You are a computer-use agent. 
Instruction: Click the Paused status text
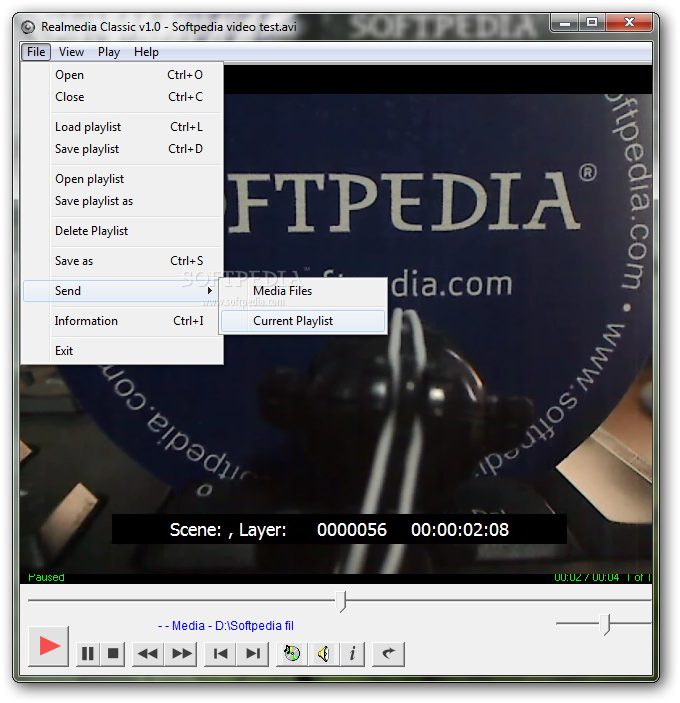coord(46,577)
